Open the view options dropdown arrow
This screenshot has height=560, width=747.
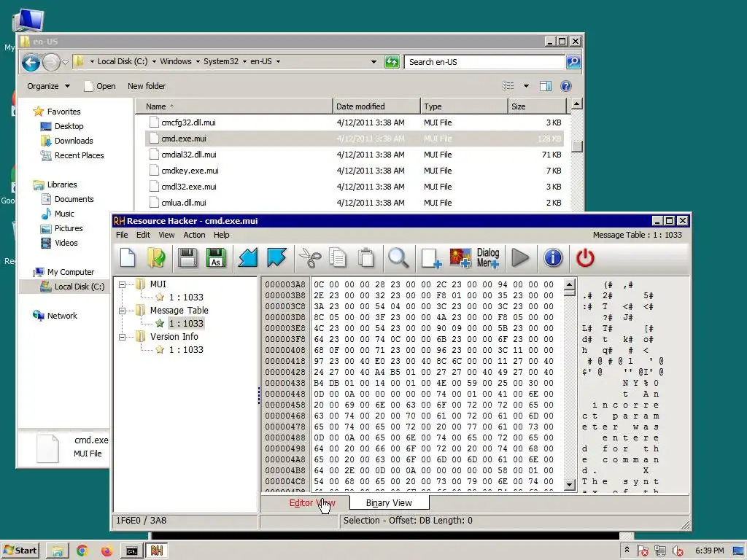pos(526,86)
